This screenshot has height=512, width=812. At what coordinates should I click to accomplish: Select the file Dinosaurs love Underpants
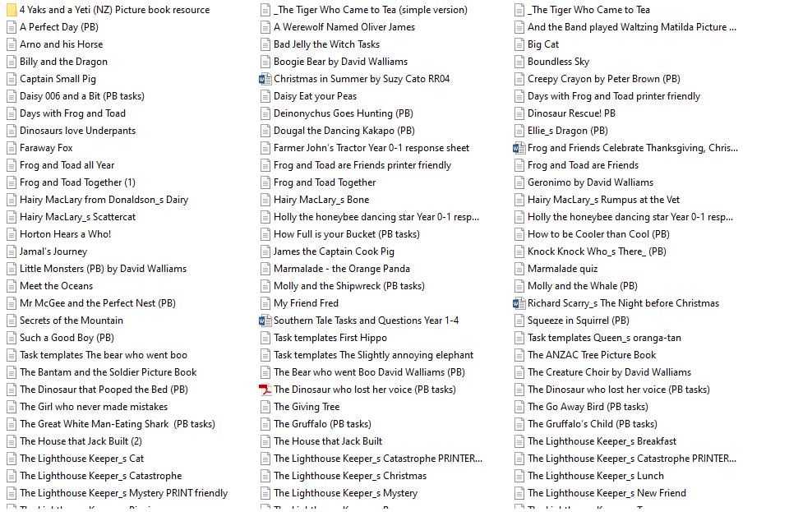coord(78,131)
